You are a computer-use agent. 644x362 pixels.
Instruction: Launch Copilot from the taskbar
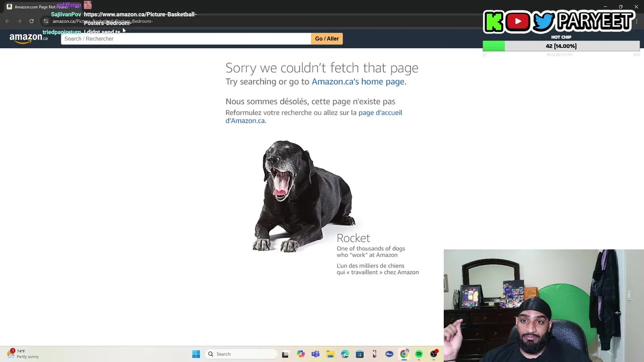300,354
